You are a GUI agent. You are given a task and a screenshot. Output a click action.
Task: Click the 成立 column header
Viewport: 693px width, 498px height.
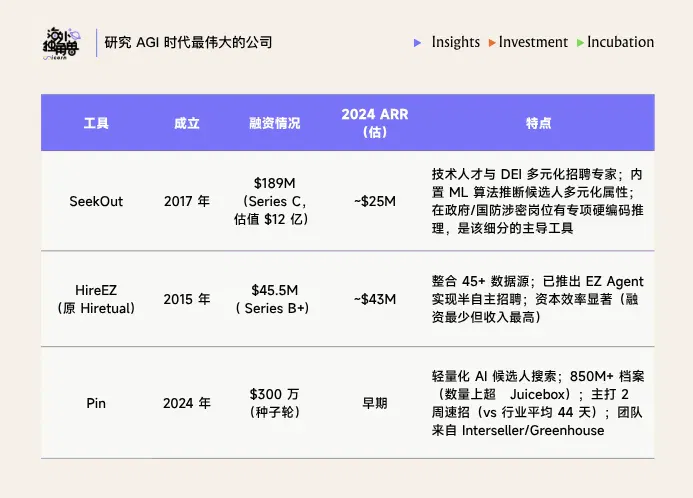click(187, 123)
